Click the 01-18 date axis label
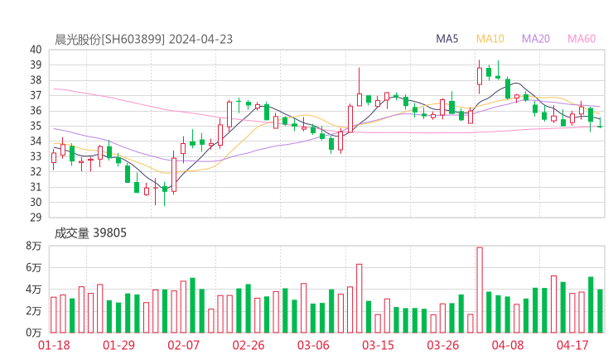Image resolution: width=613 pixels, height=364 pixels. pos(54,345)
